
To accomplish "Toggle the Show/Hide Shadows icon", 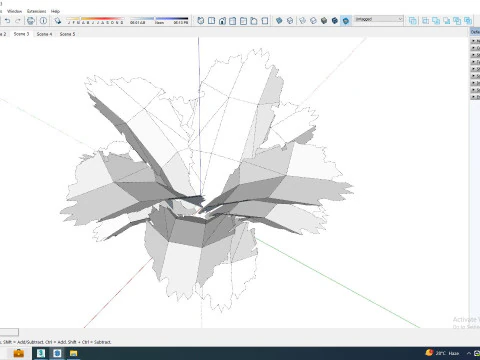I will point(58,21).
